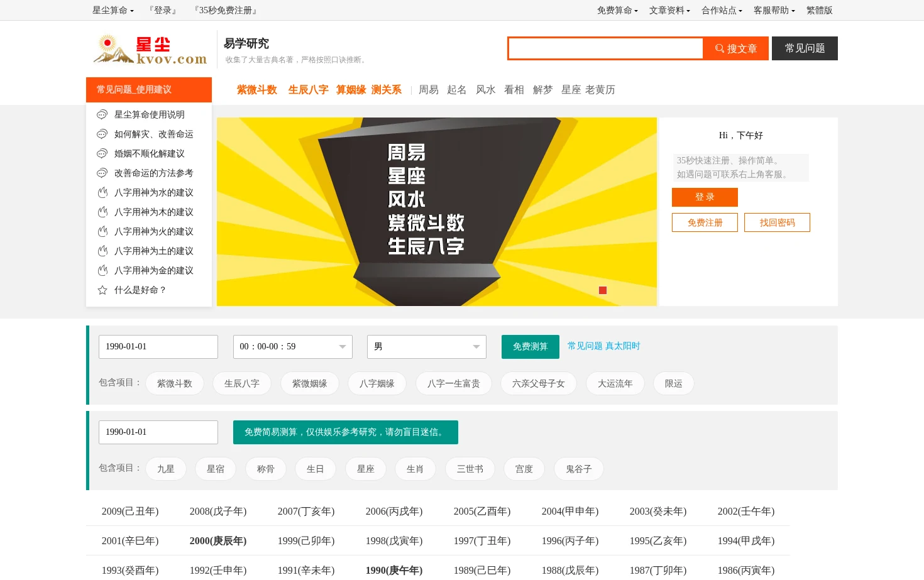The height and width of the screenshot is (580, 924).
Task: Click the chat icon beside 如何解灾、改善命运
Action: coord(102,134)
